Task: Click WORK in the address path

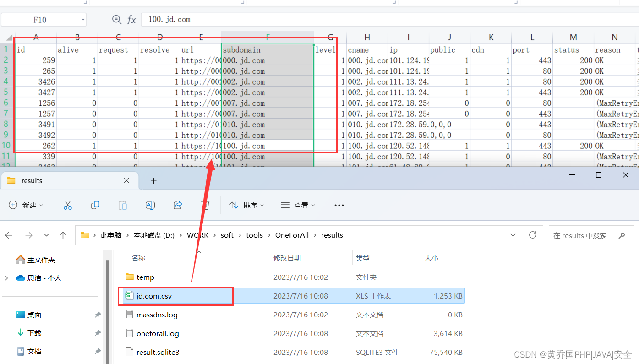Action: (x=198, y=235)
